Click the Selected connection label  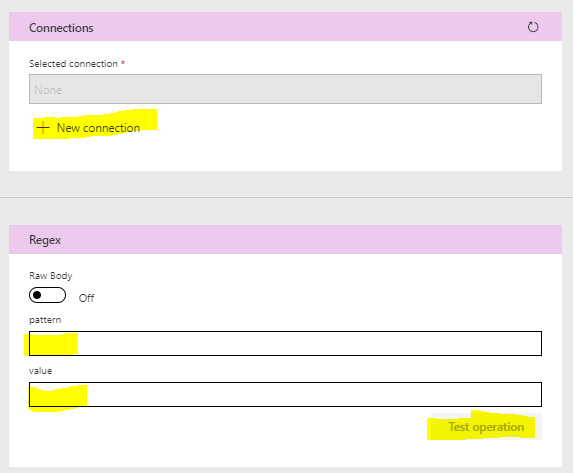point(73,64)
